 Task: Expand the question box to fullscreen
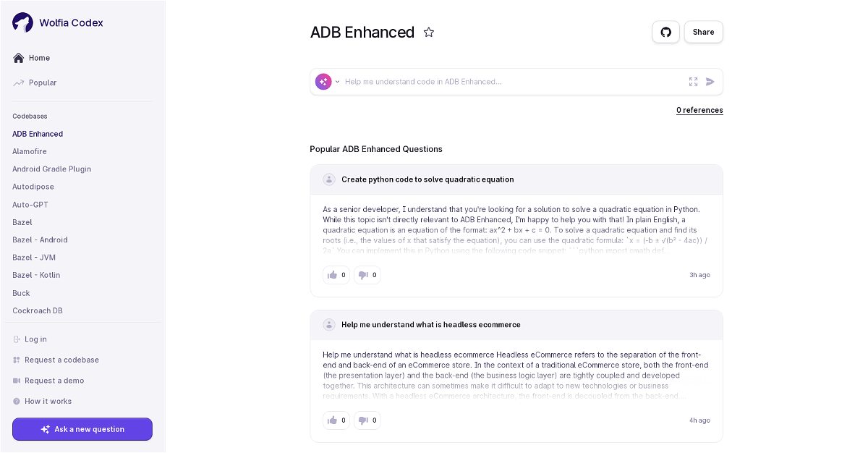(x=693, y=82)
